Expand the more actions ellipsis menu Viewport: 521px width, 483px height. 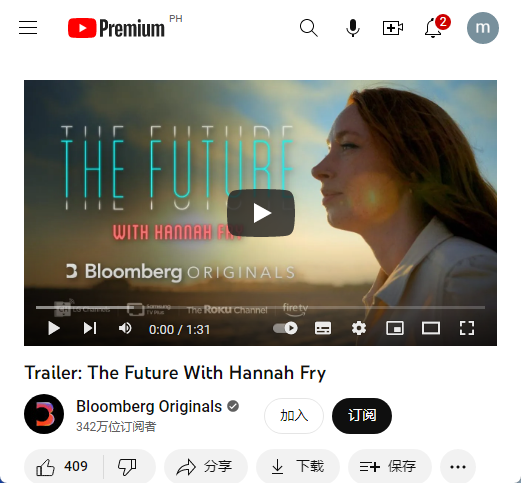458,467
